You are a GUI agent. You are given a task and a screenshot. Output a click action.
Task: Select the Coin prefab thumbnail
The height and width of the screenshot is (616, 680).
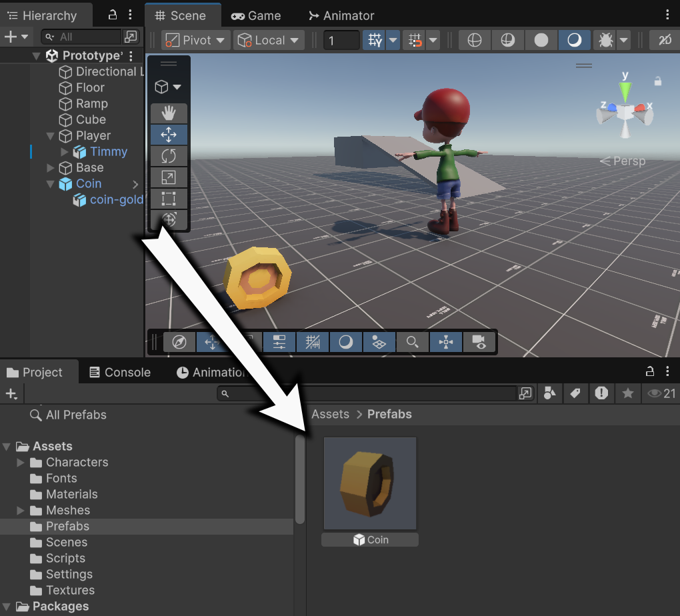(x=370, y=483)
